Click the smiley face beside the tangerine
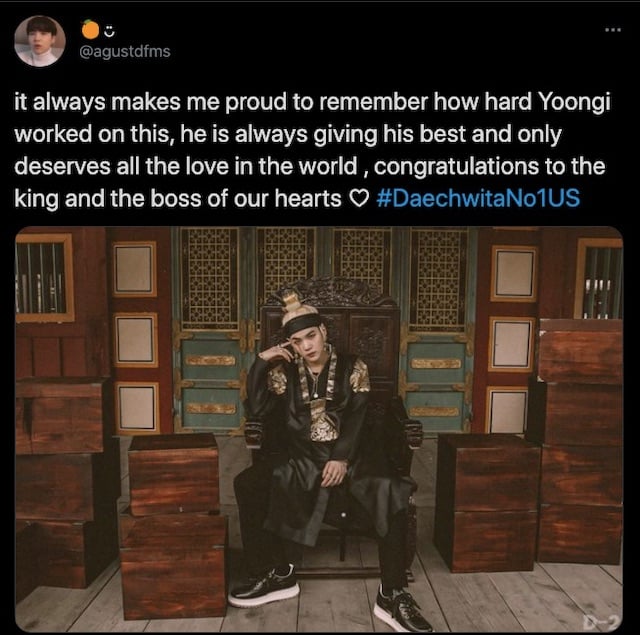The width and height of the screenshot is (640, 635). [109, 31]
